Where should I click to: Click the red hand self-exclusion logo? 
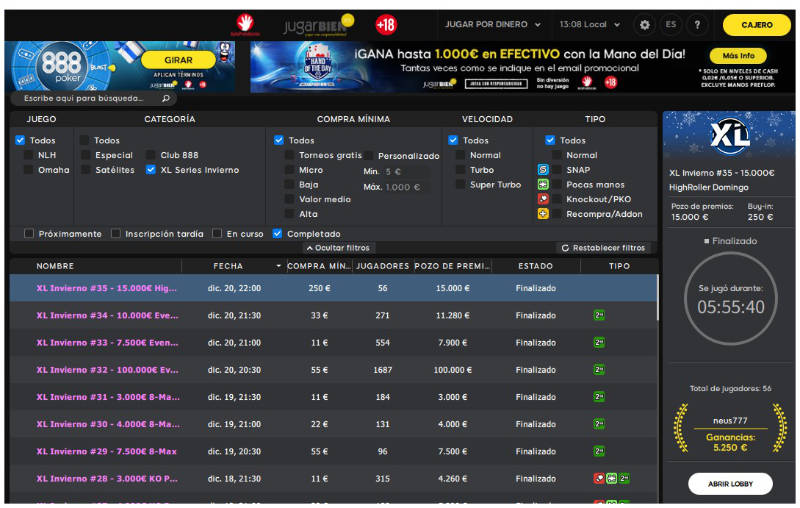pos(245,24)
